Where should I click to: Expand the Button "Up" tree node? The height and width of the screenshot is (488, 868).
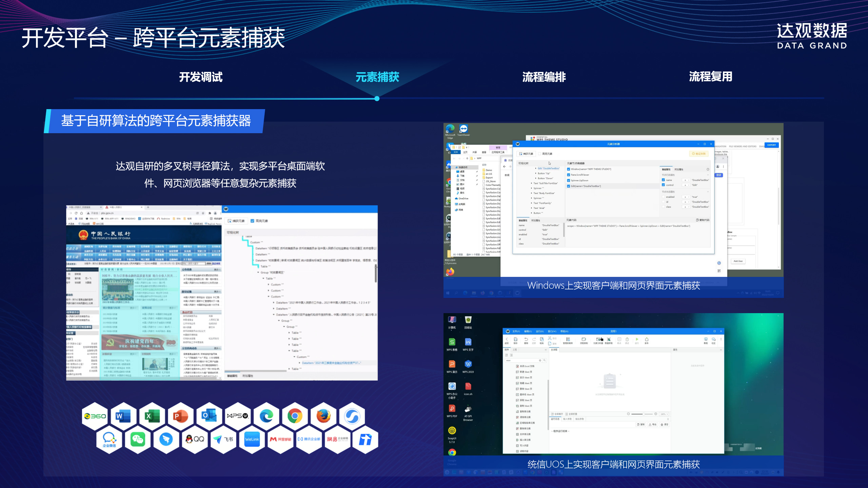click(536, 173)
